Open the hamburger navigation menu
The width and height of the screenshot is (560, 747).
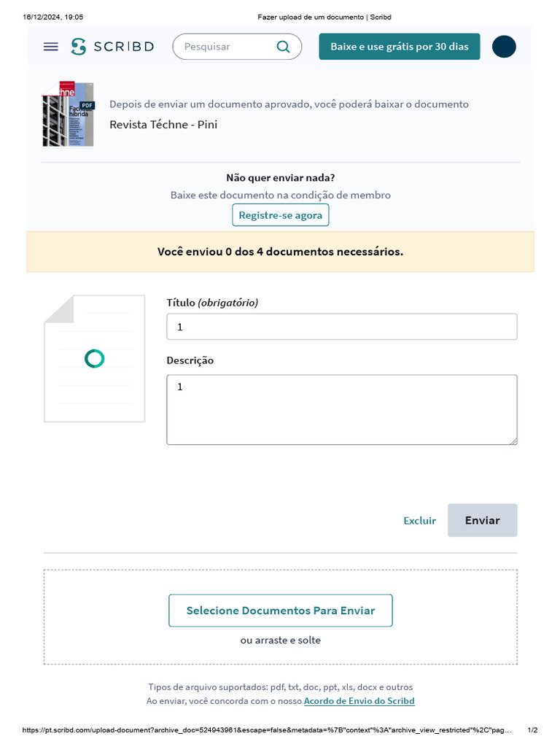point(50,47)
